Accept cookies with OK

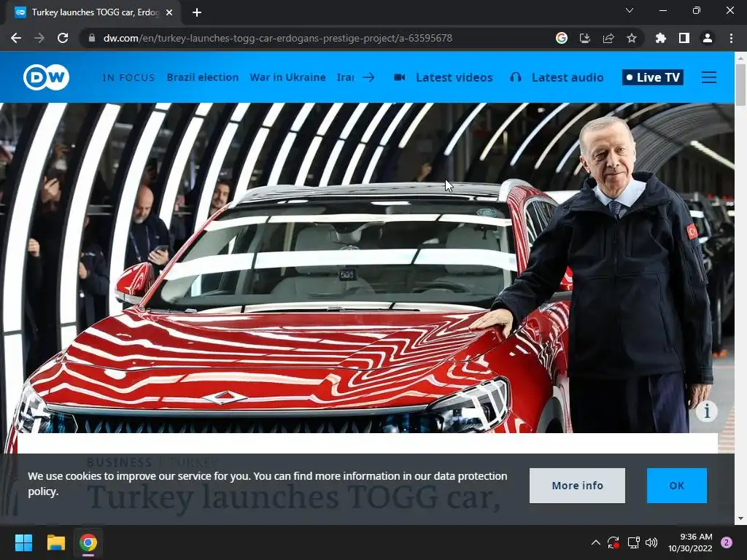[x=676, y=485]
